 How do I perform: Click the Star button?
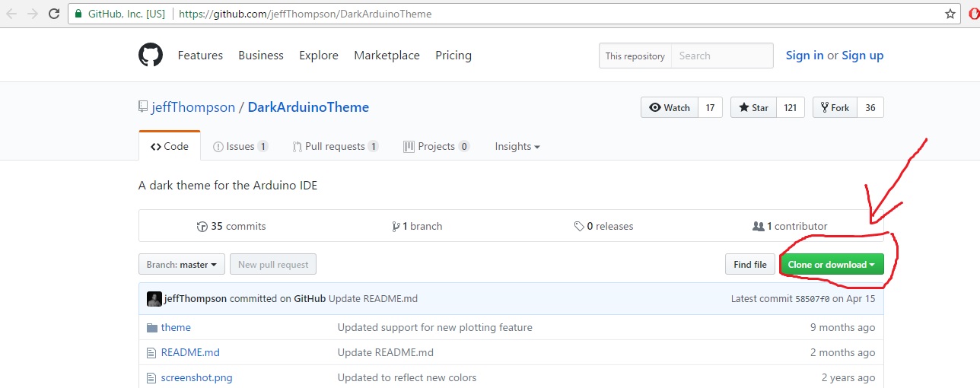tap(753, 108)
